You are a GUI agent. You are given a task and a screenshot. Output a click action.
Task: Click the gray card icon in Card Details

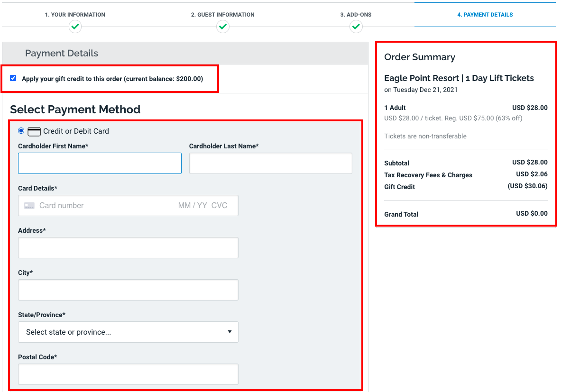tap(29, 206)
